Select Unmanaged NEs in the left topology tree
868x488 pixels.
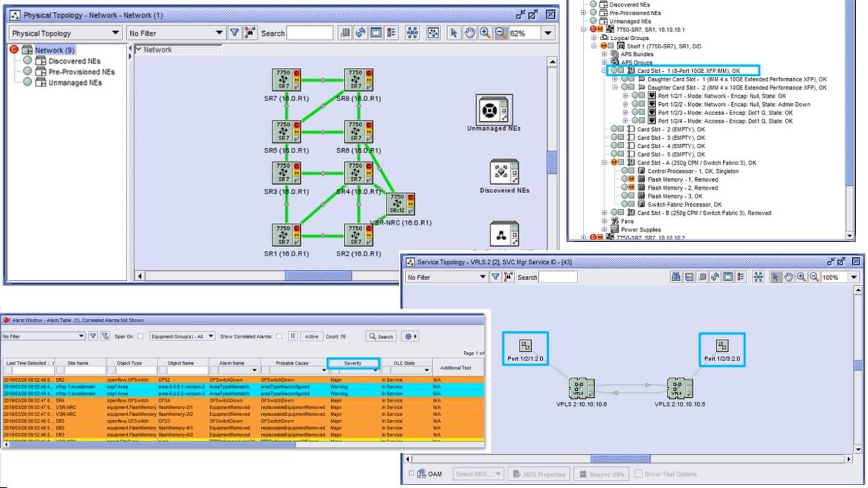(76, 83)
